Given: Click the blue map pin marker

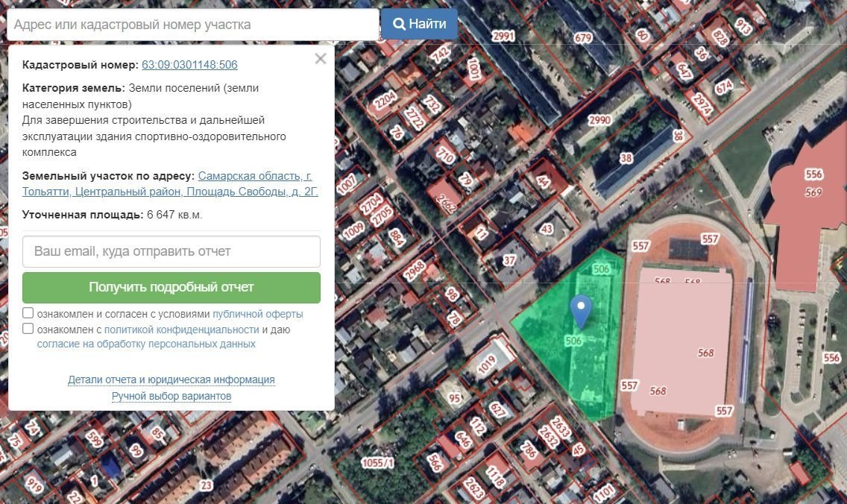Looking at the screenshot, I should [x=580, y=309].
